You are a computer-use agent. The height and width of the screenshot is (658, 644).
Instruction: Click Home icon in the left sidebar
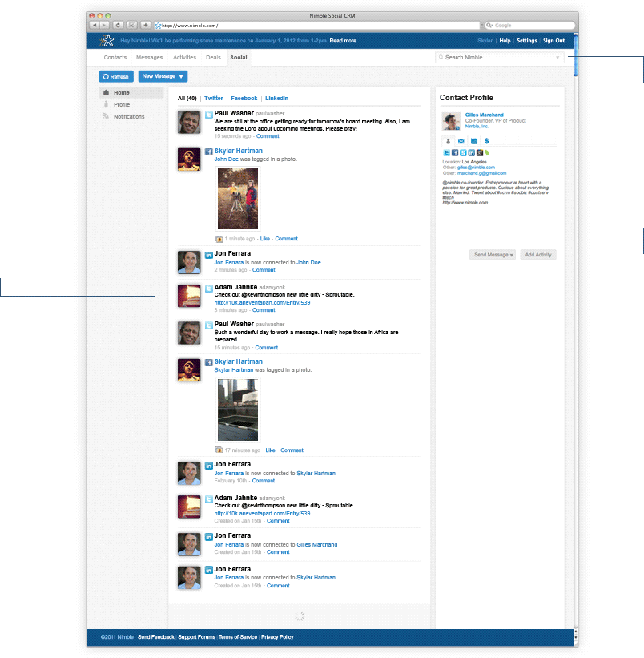coord(106,93)
